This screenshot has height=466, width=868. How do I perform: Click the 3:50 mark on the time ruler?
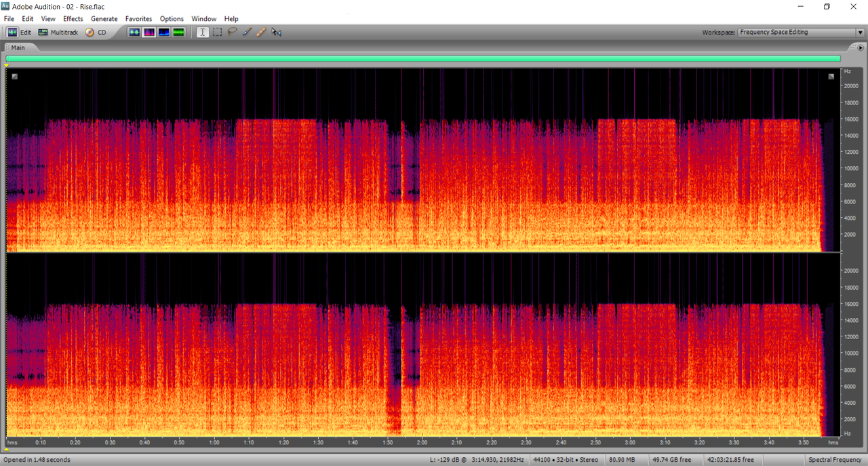point(804,442)
